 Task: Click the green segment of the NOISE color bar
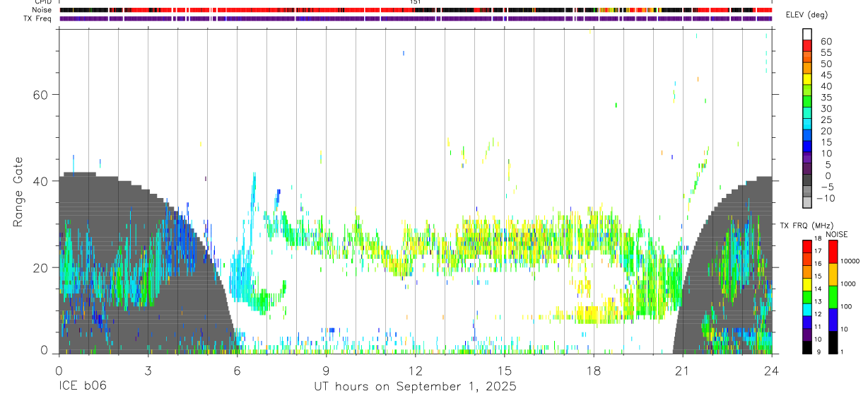tap(833, 296)
